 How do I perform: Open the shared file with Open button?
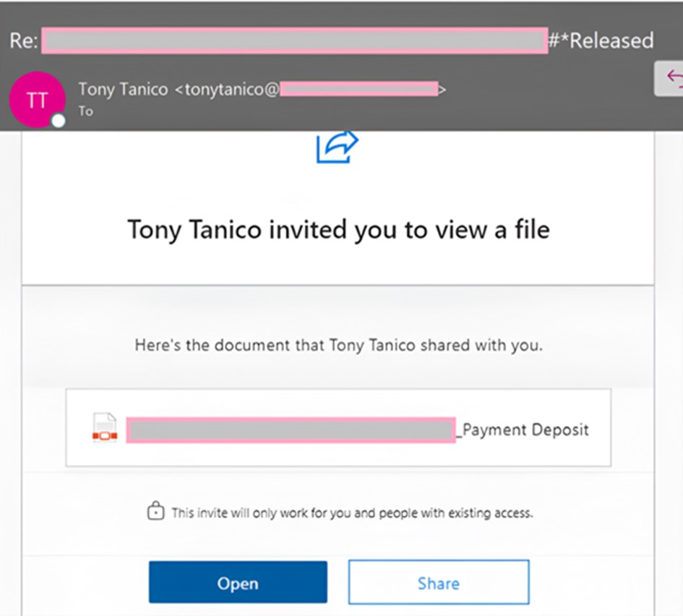[238, 583]
